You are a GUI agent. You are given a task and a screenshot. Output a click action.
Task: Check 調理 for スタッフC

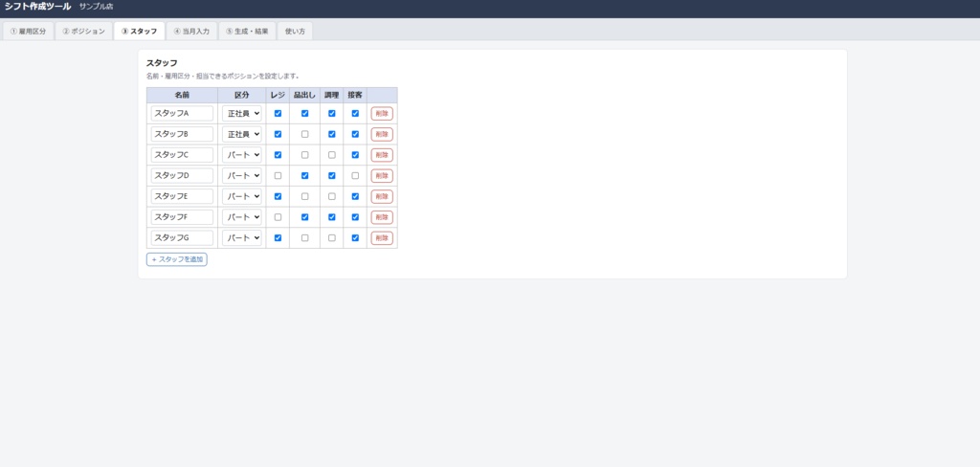(x=332, y=154)
